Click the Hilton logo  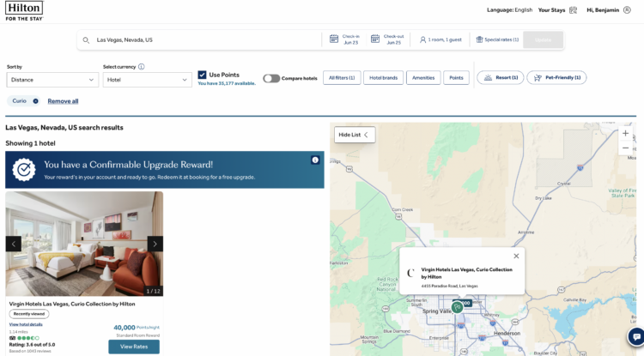[23, 10]
